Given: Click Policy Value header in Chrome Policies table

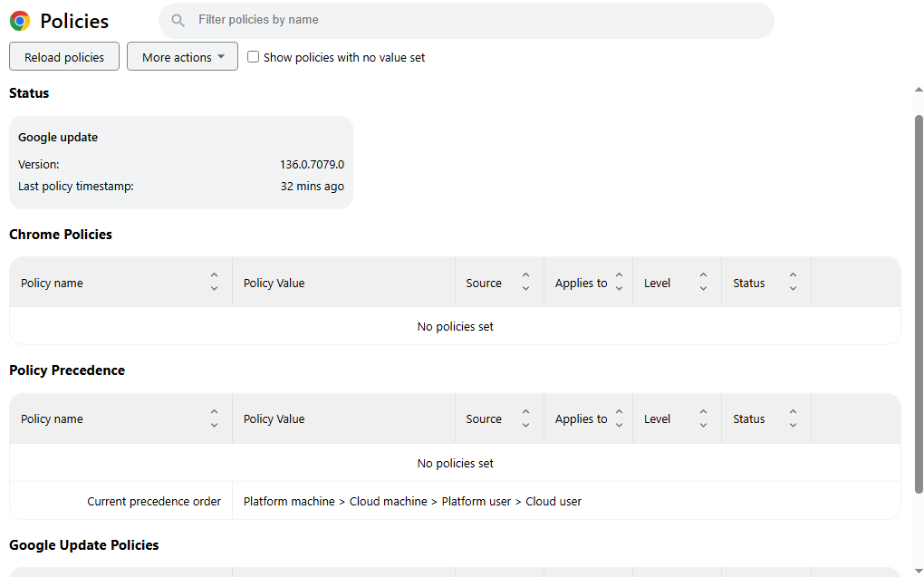Looking at the screenshot, I should point(274,283).
